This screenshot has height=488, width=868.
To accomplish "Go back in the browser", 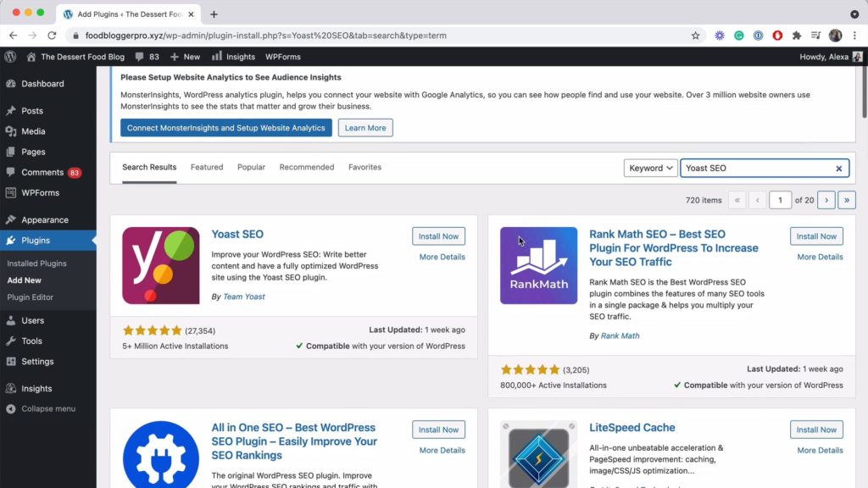I will click(x=14, y=36).
